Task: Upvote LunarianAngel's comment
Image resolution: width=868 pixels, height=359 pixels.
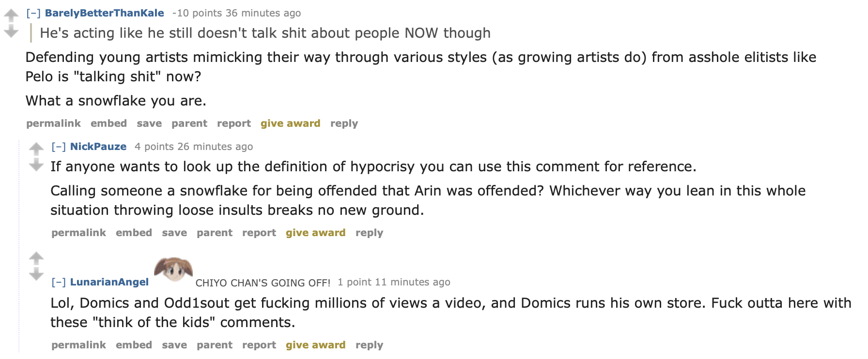Action: point(36,258)
